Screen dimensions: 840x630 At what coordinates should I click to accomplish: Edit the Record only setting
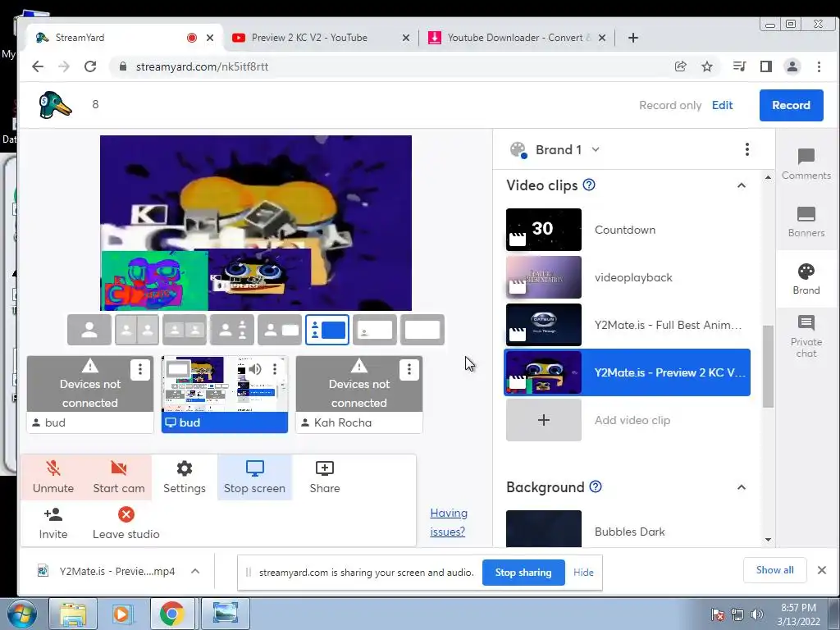(x=722, y=105)
